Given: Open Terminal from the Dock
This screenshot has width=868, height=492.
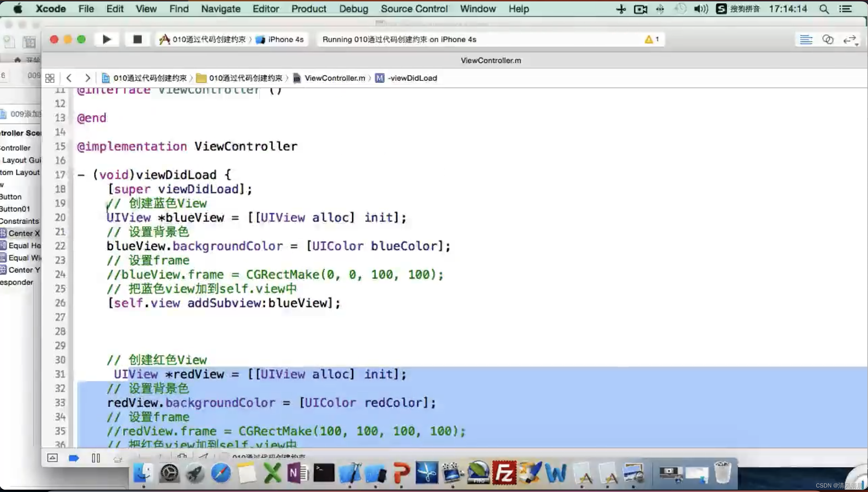Looking at the screenshot, I should pos(324,473).
